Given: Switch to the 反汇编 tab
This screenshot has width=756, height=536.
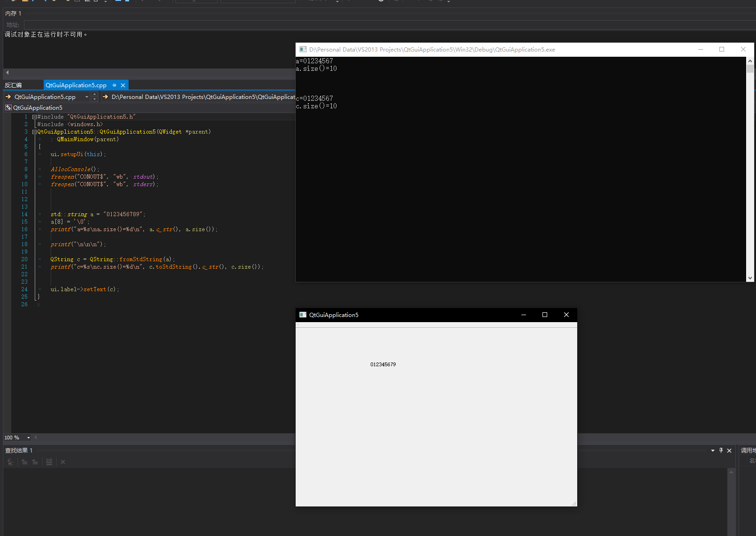Looking at the screenshot, I should point(13,85).
